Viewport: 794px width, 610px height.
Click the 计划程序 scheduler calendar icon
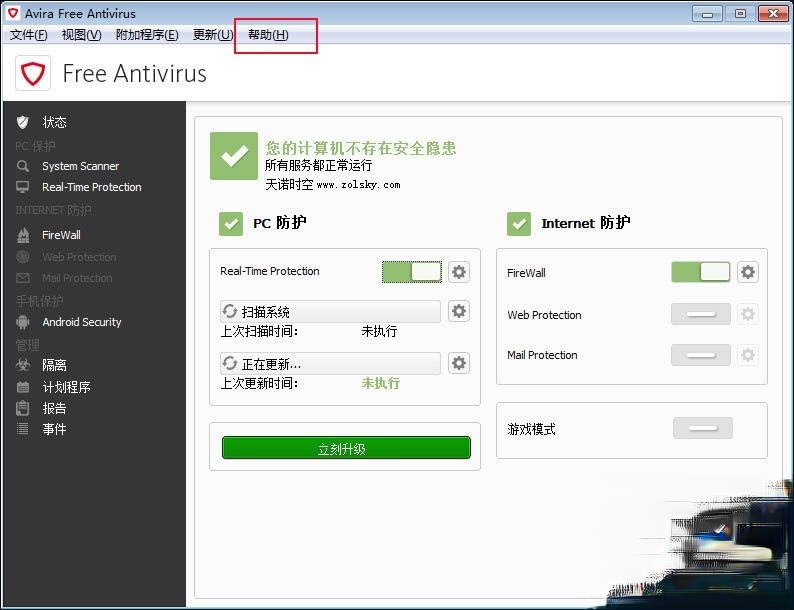(x=23, y=387)
